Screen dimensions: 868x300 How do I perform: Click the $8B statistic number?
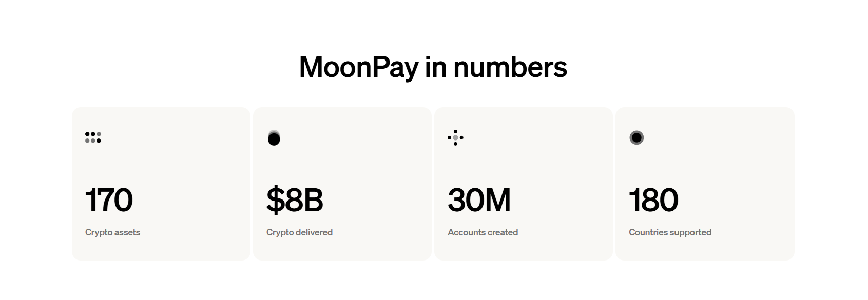(295, 200)
